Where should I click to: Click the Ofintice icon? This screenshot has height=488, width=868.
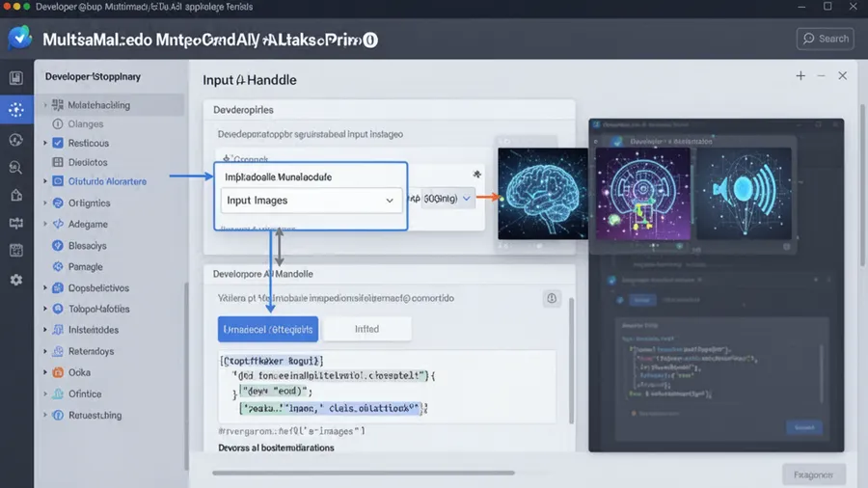[58, 393]
